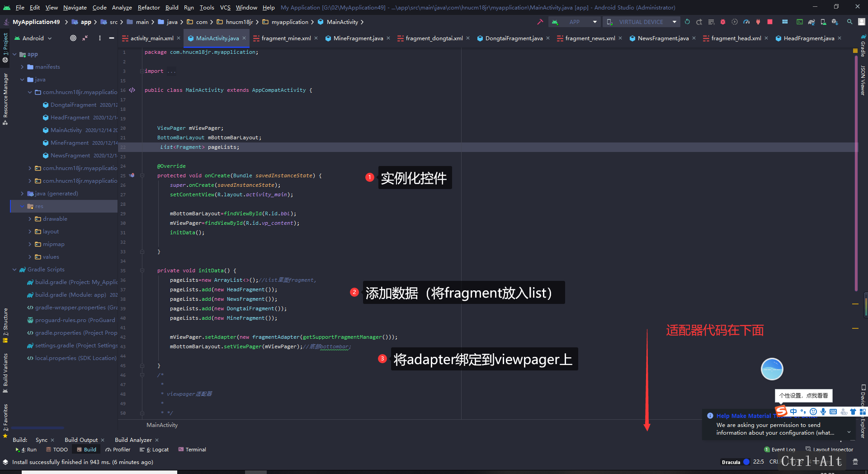Collapse the Gradle Scripts node
Image resolution: width=868 pixels, height=474 pixels.
(x=14, y=270)
